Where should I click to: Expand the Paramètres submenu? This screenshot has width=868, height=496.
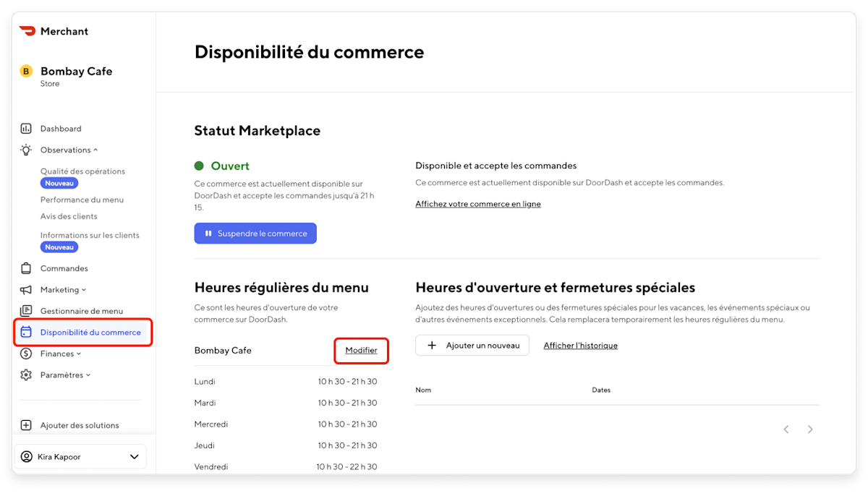[88, 375]
